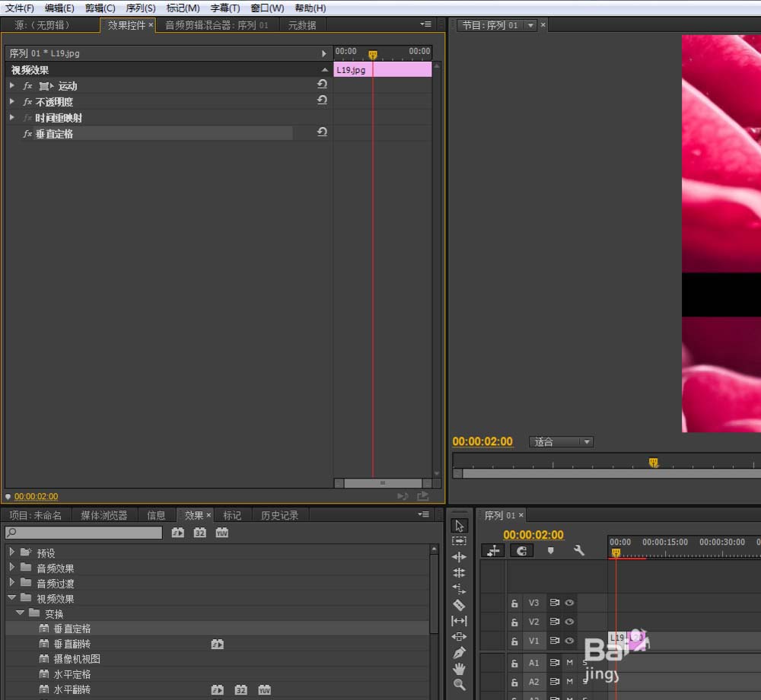Switch to 媒体浏览器 tab
Image resolution: width=761 pixels, height=700 pixels.
click(103, 515)
